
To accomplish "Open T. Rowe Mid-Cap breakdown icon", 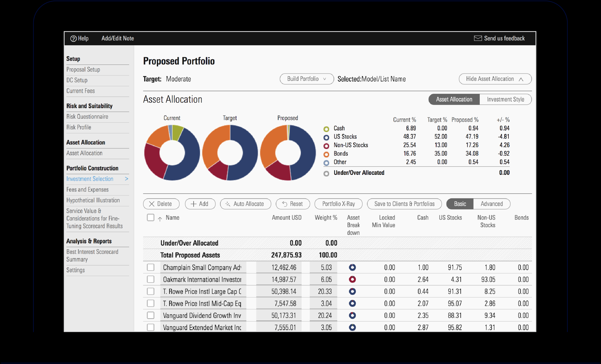I will click(352, 303).
